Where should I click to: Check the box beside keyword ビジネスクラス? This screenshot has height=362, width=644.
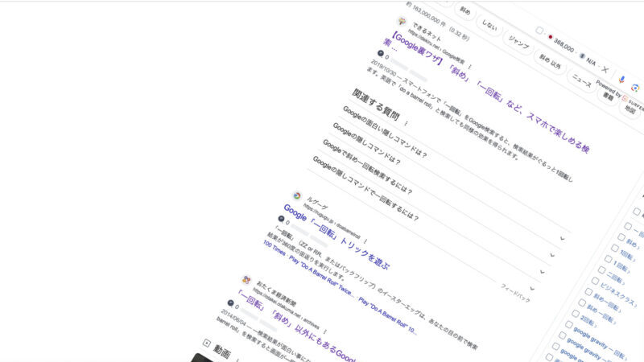595,281
